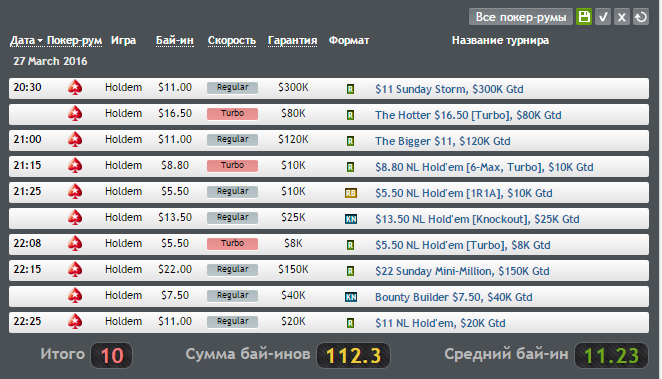
Task: Click PokerStars icon in $13.50 Knockout row
Action: pos(75,218)
